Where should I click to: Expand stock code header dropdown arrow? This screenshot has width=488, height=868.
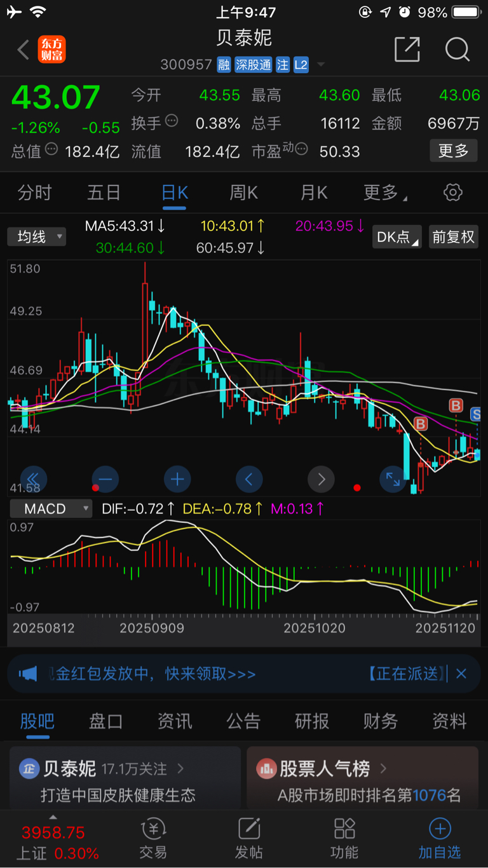321,65
